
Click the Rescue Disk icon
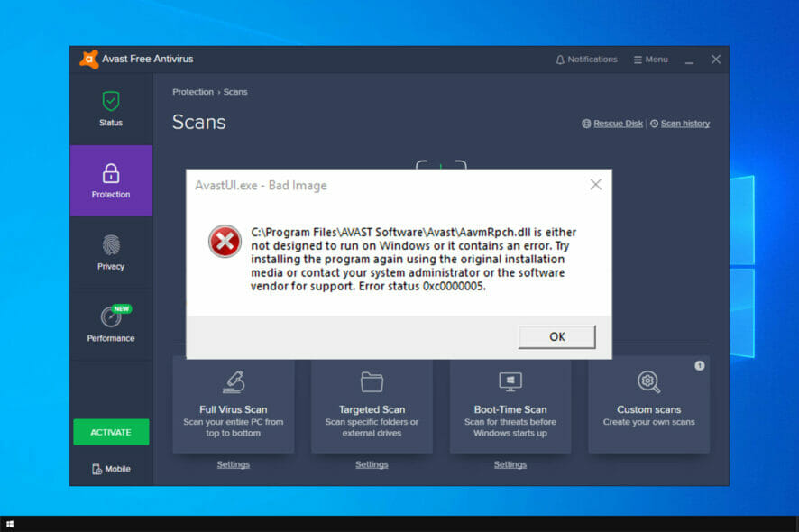pyautogui.click(x=587, y=124)
